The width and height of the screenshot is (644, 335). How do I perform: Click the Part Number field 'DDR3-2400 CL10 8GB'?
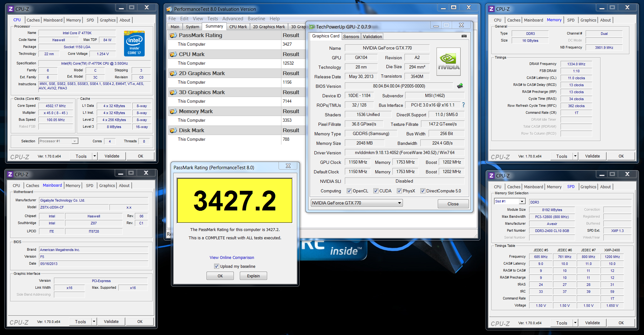point(552,231)
